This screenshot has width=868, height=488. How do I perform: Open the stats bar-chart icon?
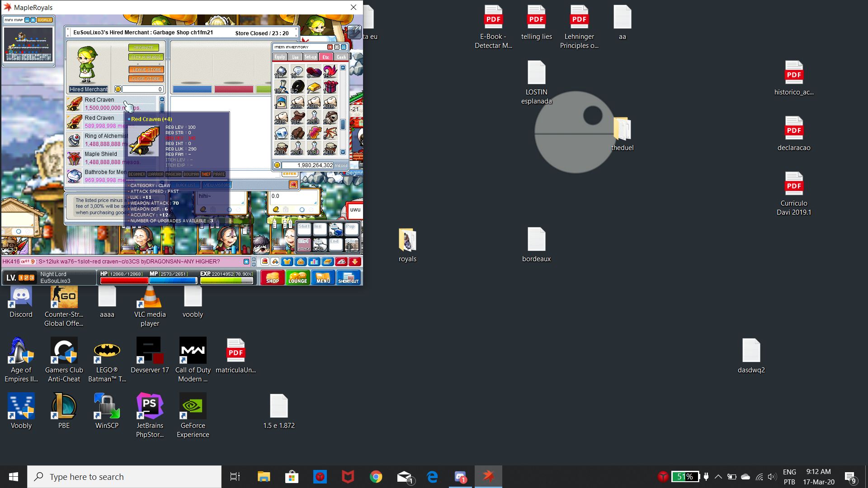click(x=314, y=262)
